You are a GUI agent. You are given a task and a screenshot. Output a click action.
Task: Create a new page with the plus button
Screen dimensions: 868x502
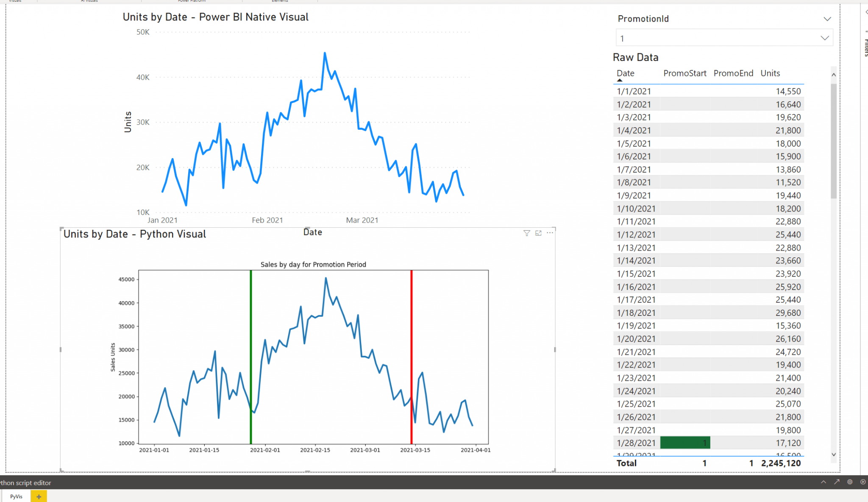pyautogui.click(x=39, y=496)
